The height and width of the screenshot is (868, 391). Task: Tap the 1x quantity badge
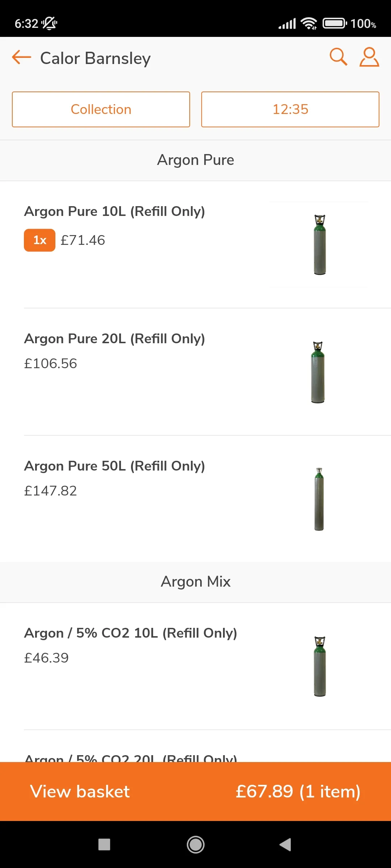39,240
